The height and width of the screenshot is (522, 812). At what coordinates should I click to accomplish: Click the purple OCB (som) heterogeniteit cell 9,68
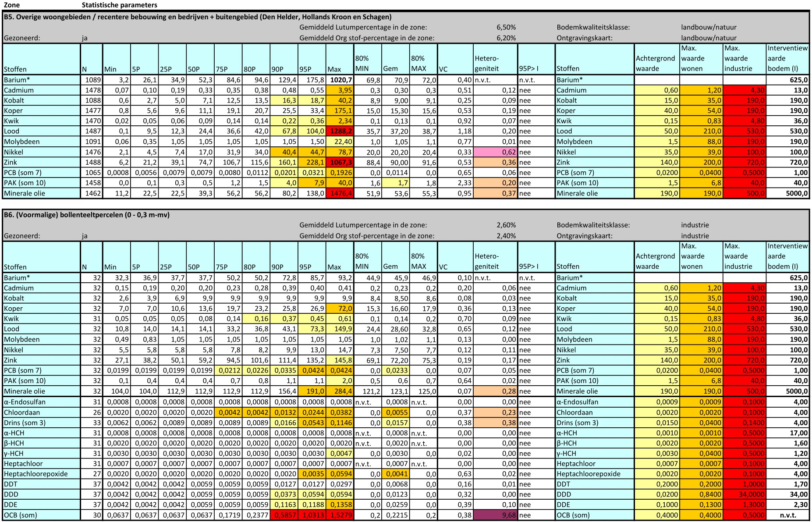[496, 515]
